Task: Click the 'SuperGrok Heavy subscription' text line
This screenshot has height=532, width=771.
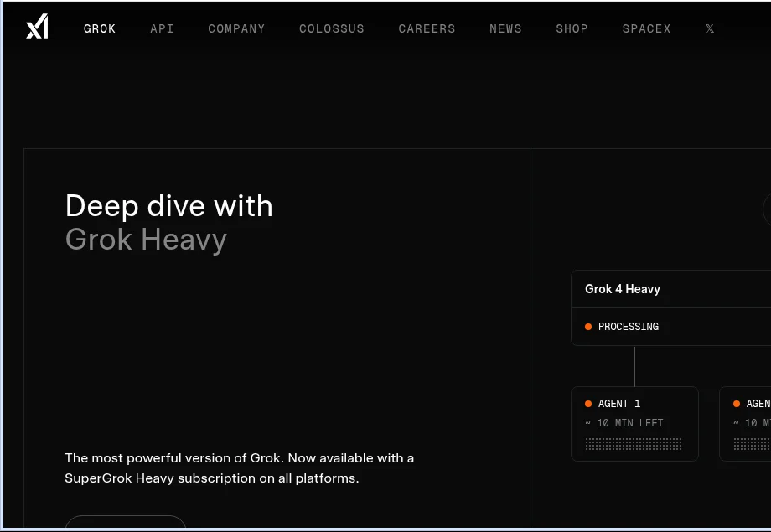Action: click(212, 478)
